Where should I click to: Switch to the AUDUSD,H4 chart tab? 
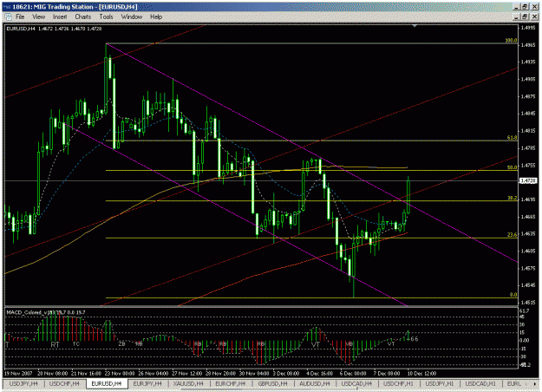pyautogui.click(x=315, y=383)
